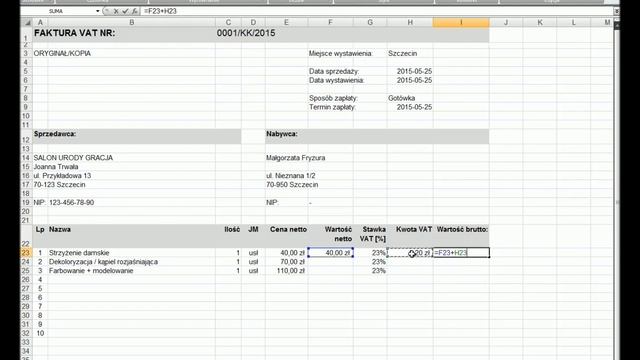Screen dimensions: 640x360
Task: Select the price cell 70,00 zł
Action: [287, 262]
